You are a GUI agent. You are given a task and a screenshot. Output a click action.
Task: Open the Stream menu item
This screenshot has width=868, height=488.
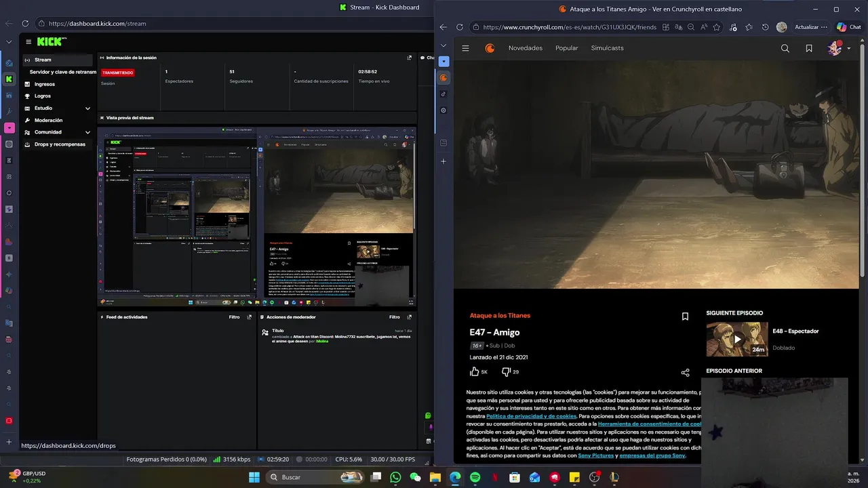pyautogui.click(x=58, y=60)
